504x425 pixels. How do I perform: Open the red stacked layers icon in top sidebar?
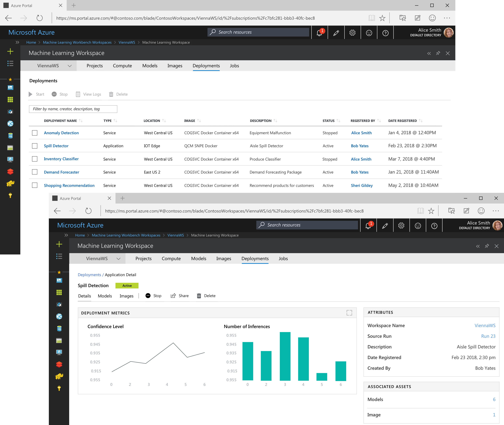10,172
